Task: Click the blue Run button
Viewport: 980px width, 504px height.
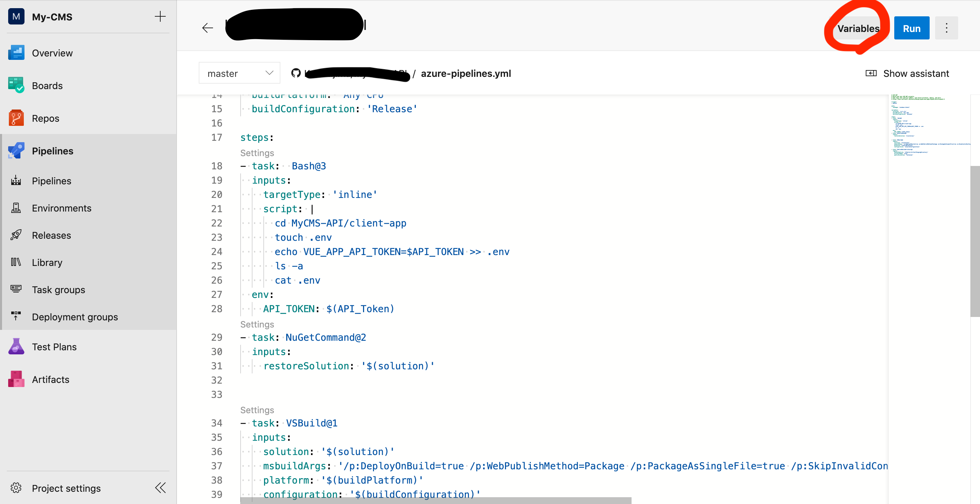Action: (x=911, y=28)
